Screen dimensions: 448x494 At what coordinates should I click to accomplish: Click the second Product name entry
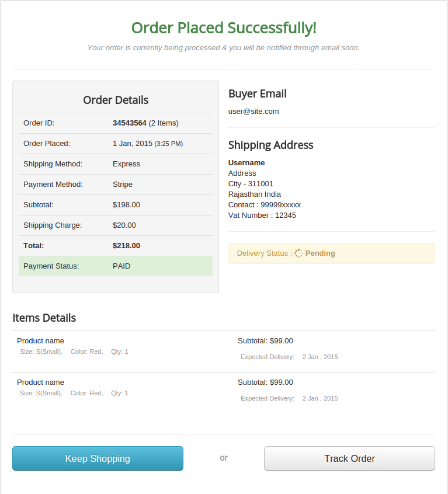pos(40,382)
